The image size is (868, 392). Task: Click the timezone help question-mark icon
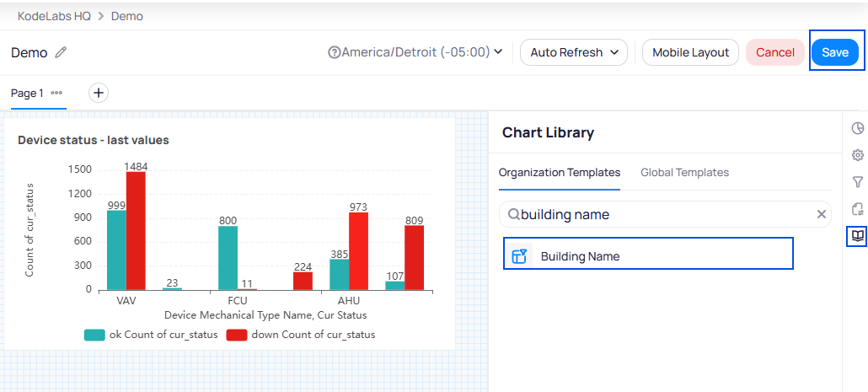[334, 52]
